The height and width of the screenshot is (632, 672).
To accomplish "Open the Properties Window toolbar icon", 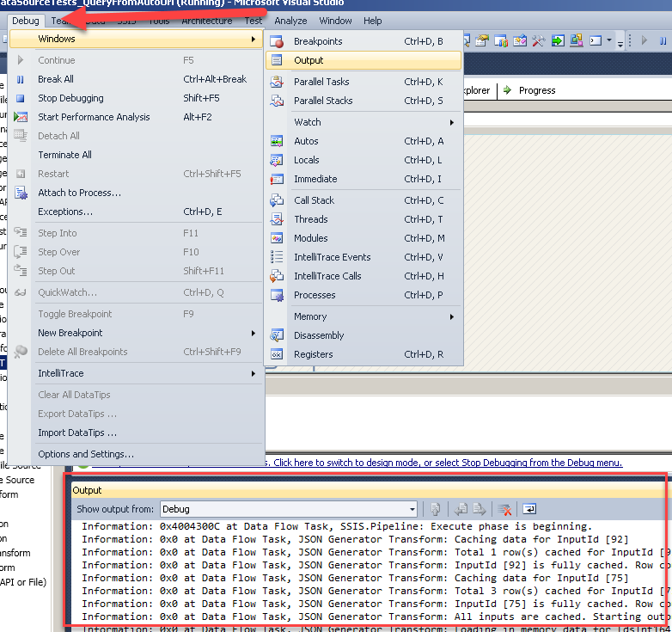I will coord(481,40).
